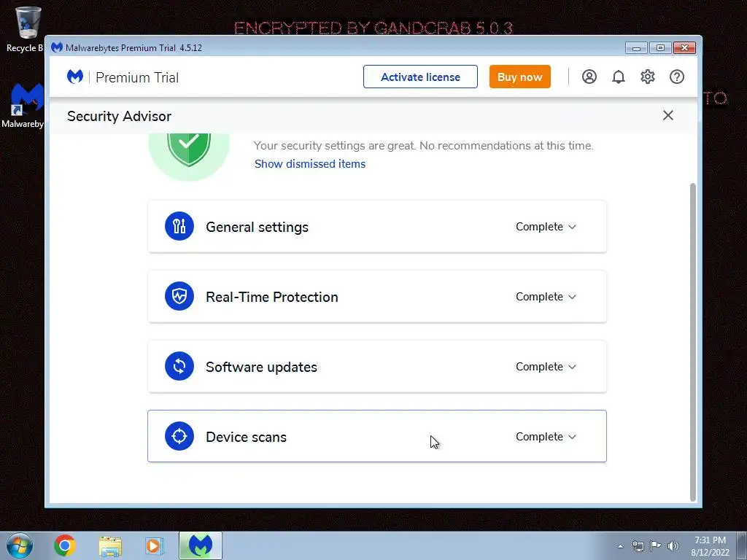Select the Device scans label

pos(246,437)
